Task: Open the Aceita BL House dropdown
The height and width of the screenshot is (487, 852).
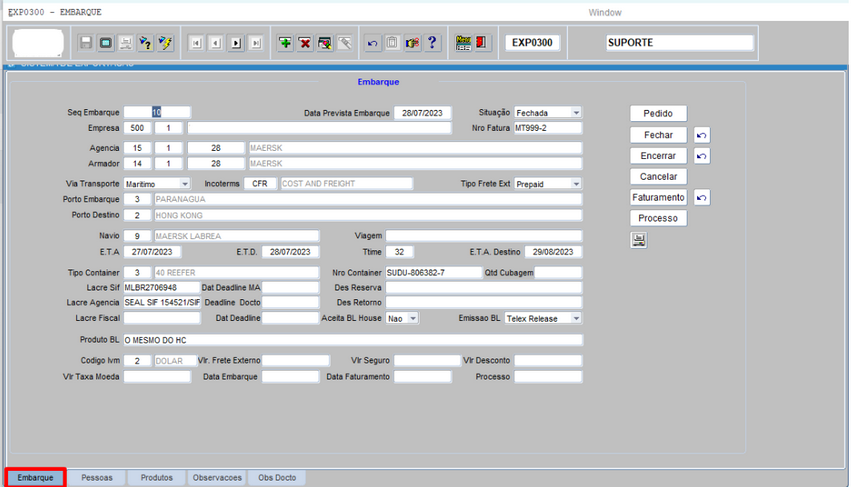Action: point(413,318)
